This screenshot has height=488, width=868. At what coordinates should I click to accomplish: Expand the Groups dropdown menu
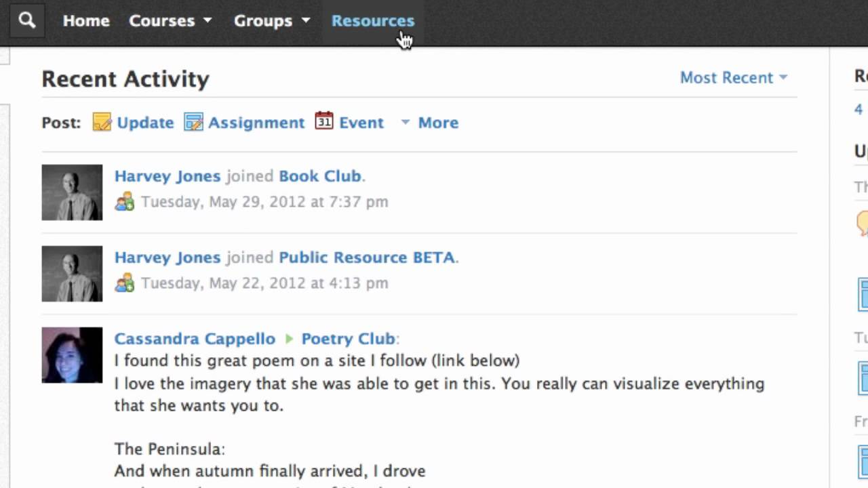271,20
